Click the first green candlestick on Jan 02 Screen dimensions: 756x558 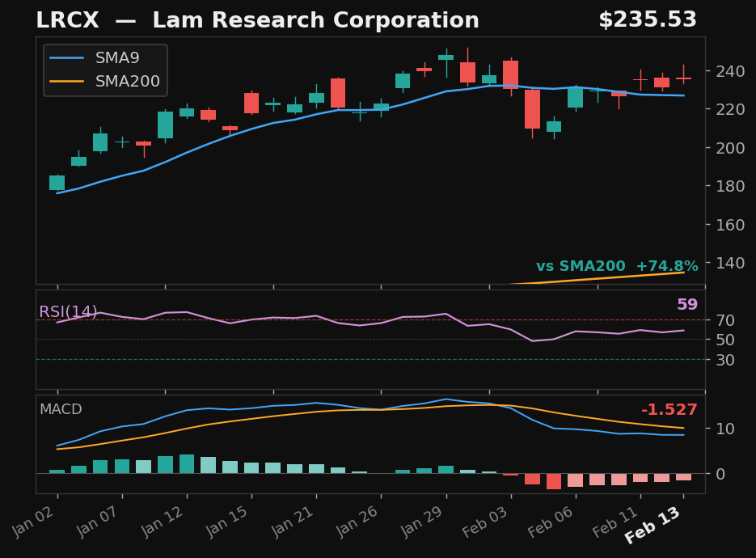pyautogui.click(x=57, y=183)
